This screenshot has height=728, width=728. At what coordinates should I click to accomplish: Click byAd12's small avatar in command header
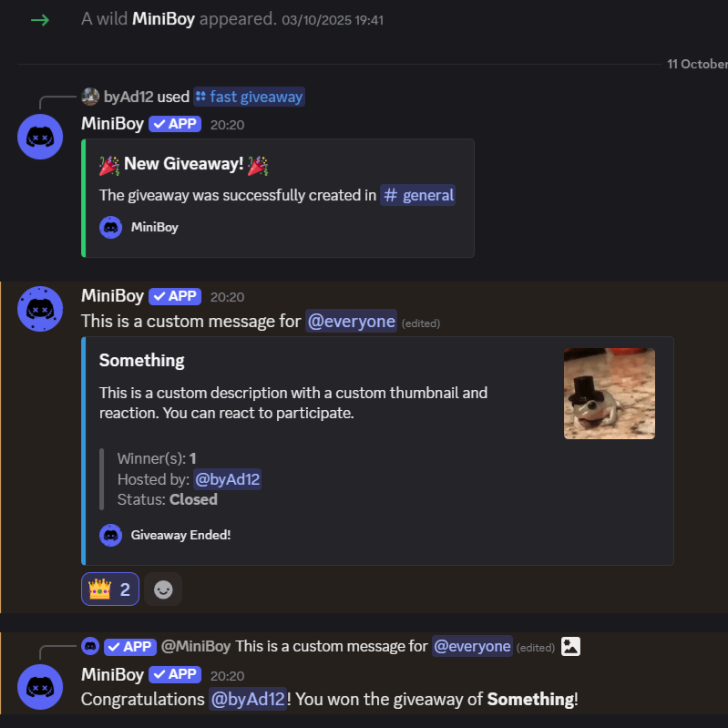point(90,97)
